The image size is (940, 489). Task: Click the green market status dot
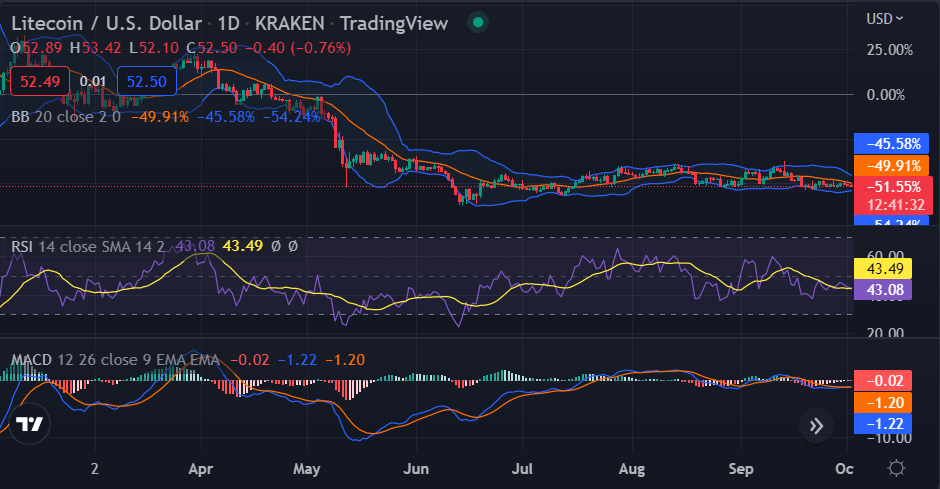[x=478, y=23]
